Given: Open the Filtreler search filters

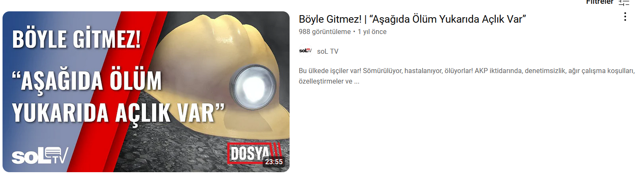Looking at the screenshot, I should coord(600,2).
